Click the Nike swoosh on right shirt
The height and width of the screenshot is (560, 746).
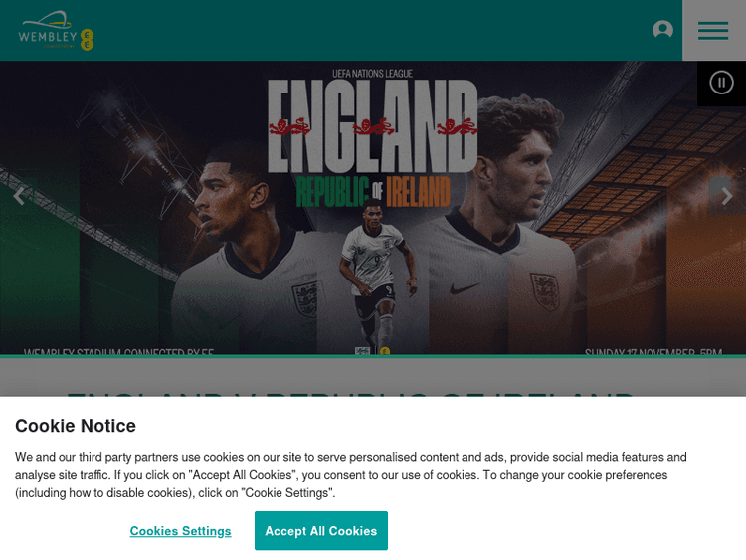click(465, 287)
